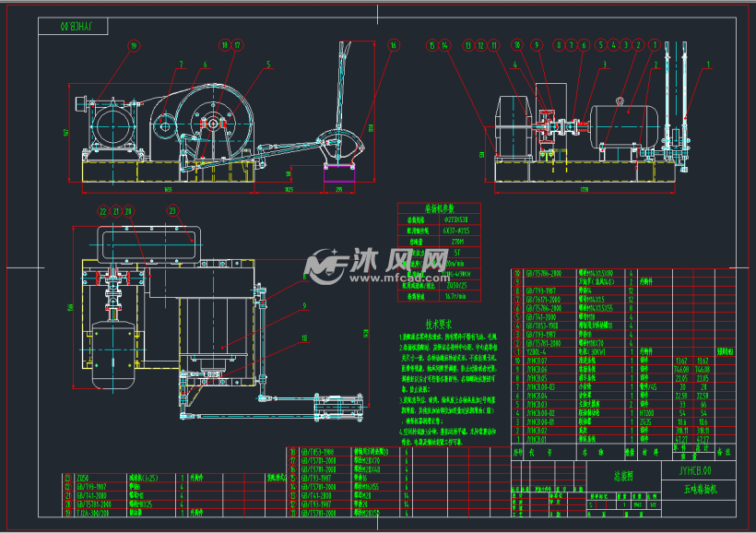This screenshot has width=756, height=533.
Task: Click the motor body in the right side view
Action: [623, 125]
